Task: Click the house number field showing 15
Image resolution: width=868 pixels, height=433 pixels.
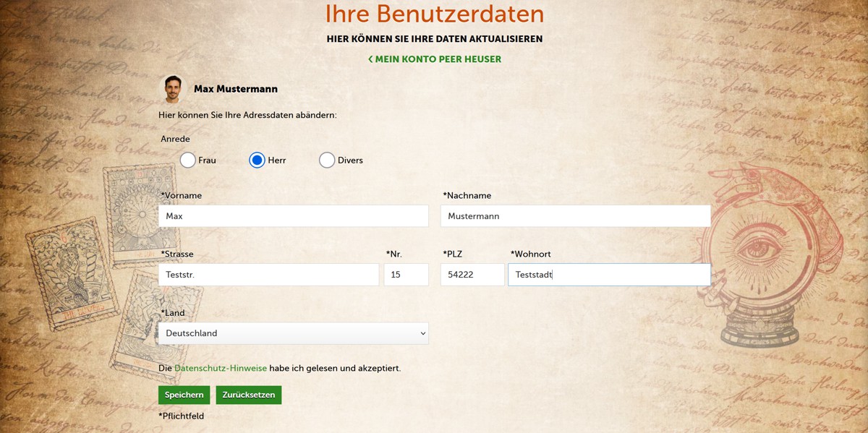Action: point(406,274)
